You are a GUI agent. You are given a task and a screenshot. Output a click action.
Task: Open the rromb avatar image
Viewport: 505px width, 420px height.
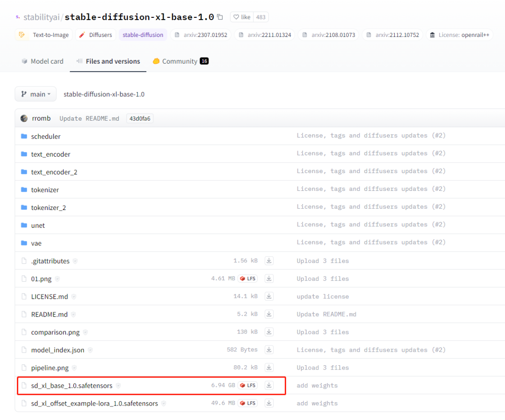point(24,118)
